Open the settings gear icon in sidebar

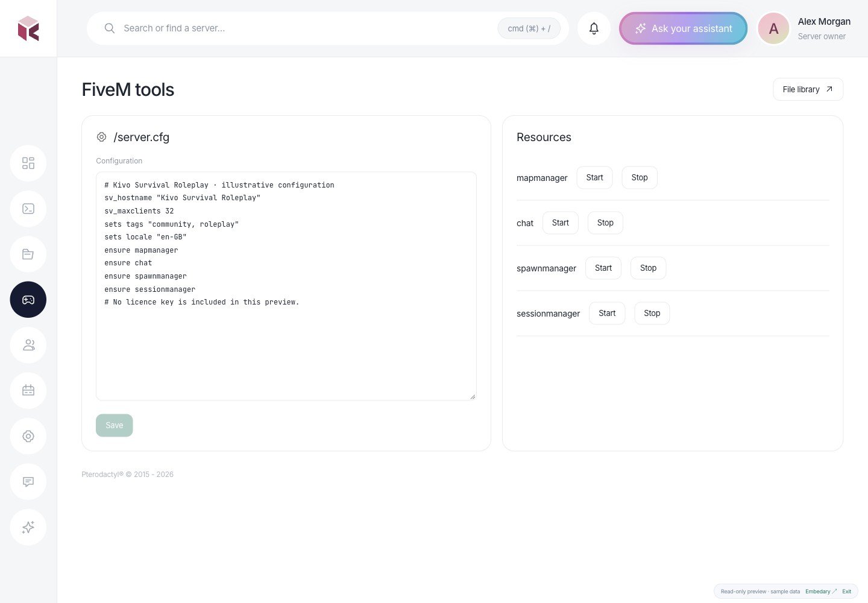pyautogui.click(x=28, y=436)
